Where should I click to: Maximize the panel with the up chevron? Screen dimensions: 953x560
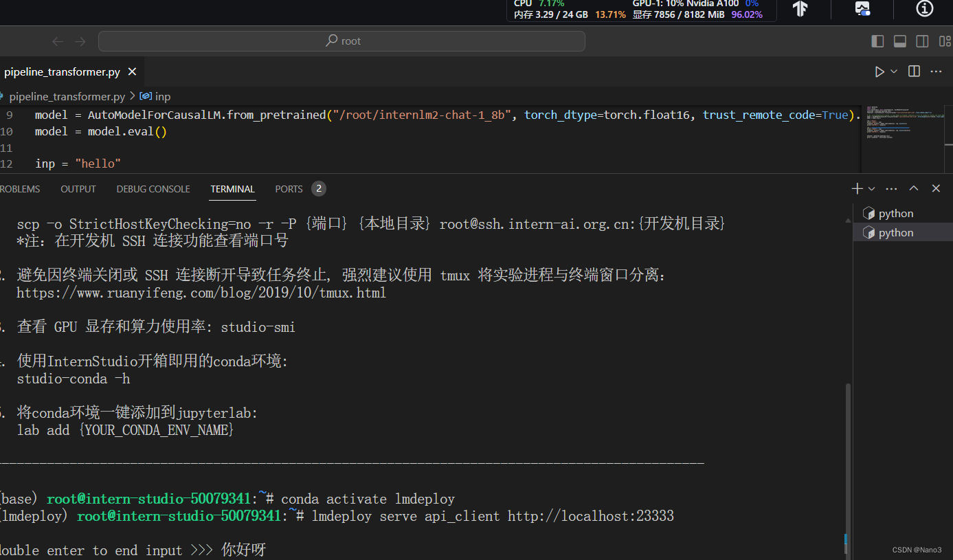click(x=914, y=188)
